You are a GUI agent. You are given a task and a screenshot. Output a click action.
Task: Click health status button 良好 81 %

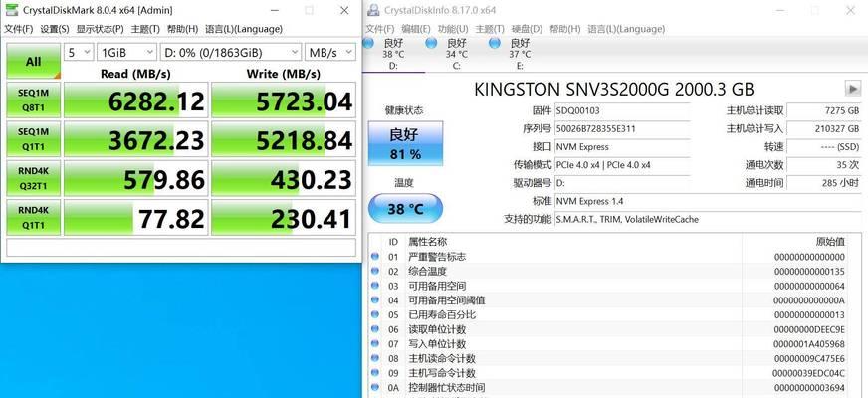[405, 143]
